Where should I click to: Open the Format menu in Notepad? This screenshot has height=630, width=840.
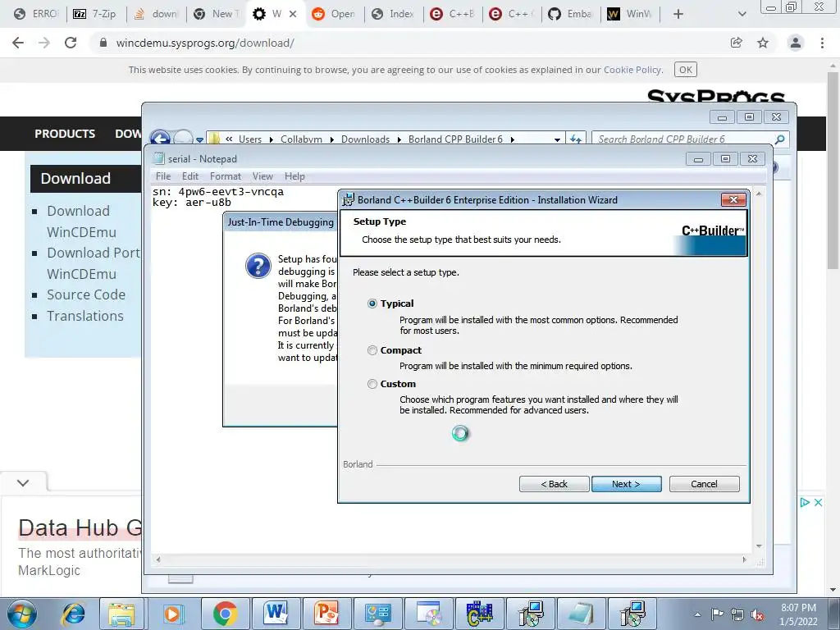(225, 176)
